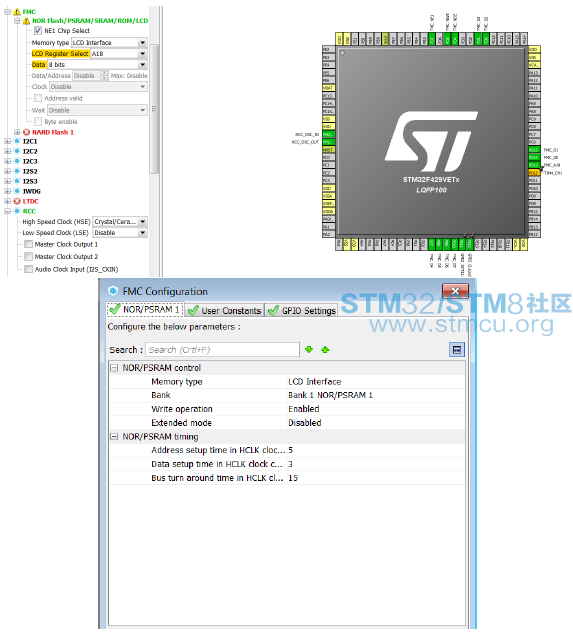The height and width of the screenshot is (633, 573).
Task: Click the I2C2 peripheral icon
Action: click(x=17, y=151)
